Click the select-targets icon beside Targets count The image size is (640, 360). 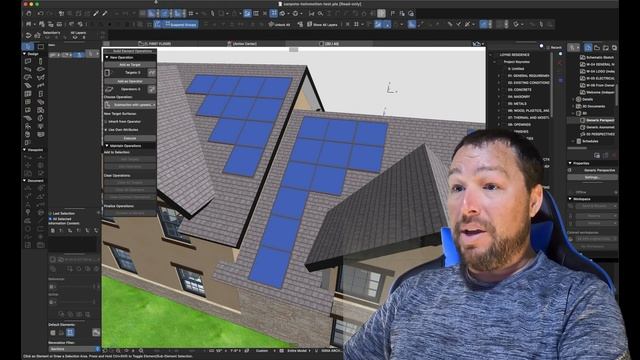coord(151,73)
